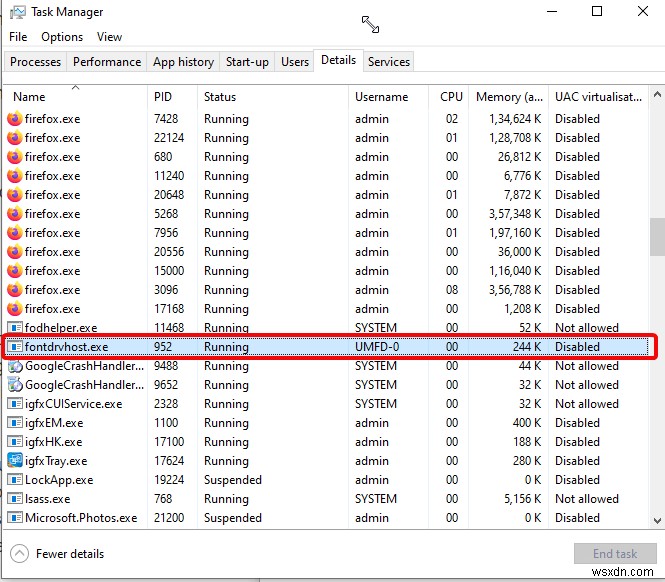This screenshot has width=665, height=582.
Task: Click the igfxEM.exe process icon
Action: tap(15, 423)
